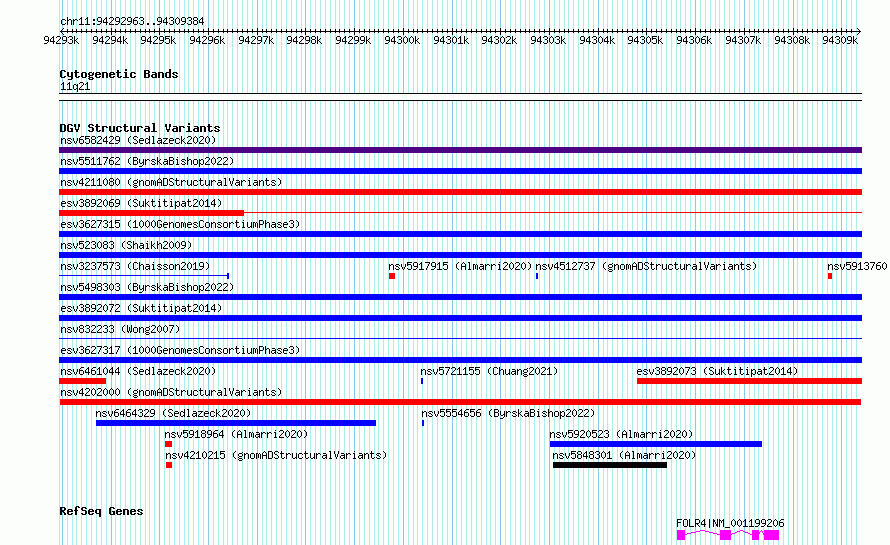This screenshot has height=545, width=890.
Task: Click the 94297k ruler tick label
Action: 256,40
